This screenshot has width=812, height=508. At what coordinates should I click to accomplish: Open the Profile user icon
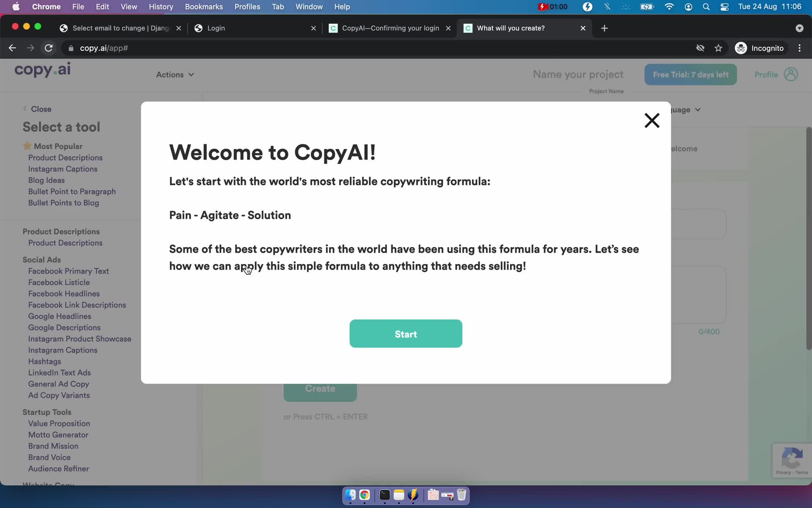coord(791,75)
